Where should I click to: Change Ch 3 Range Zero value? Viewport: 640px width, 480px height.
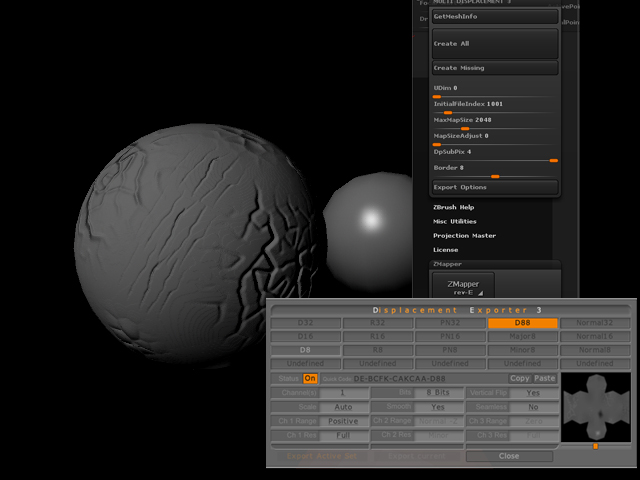(533, 421)
